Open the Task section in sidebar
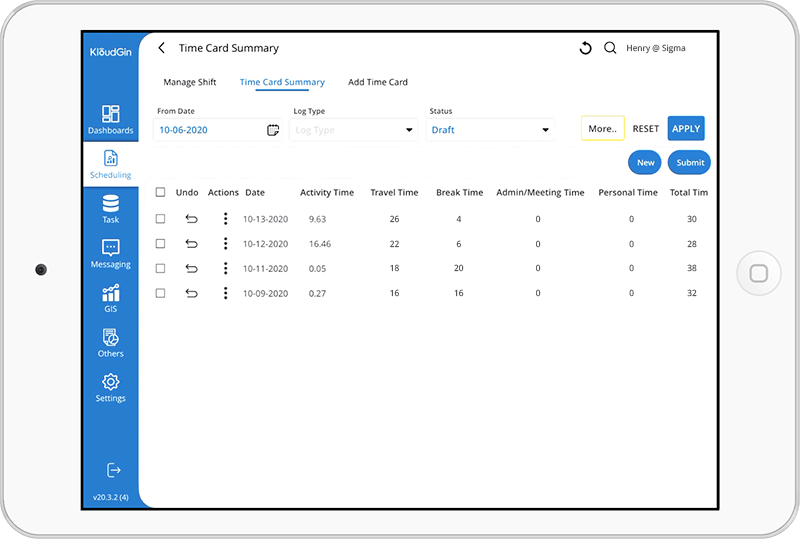The width and height of the screenshot is (800, 539). click(110, 204)
